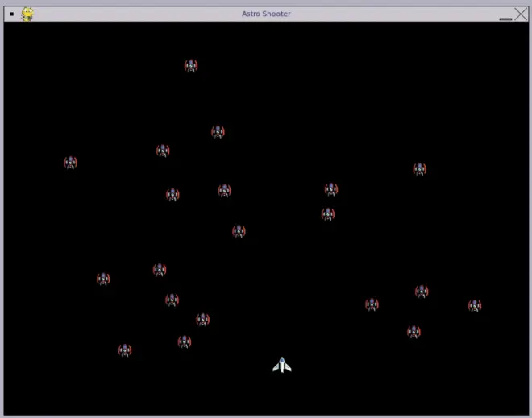The width and height of the screenshot is (532, 418).
Task: Click the Astro Shooter window title
Action: coord(266,14)
